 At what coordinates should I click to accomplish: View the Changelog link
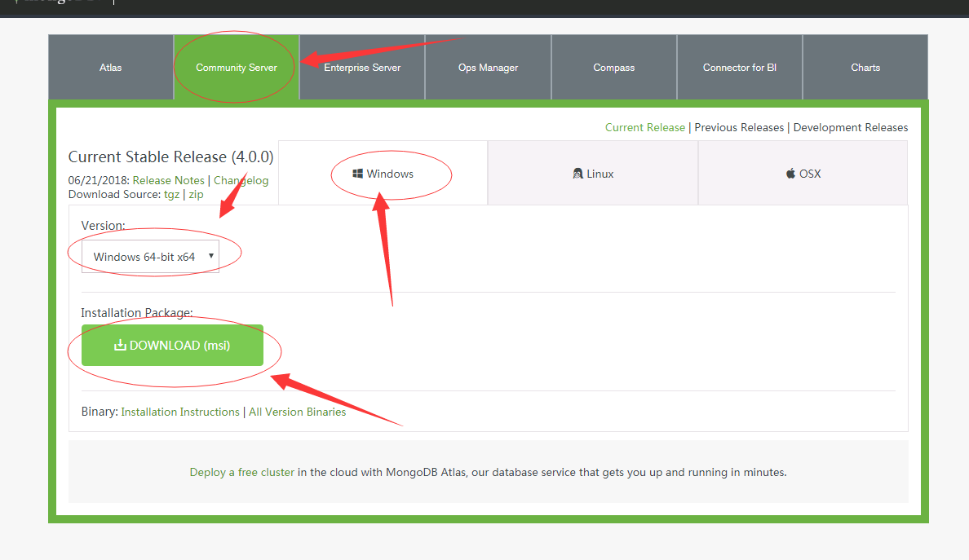[x=241, y=180]
